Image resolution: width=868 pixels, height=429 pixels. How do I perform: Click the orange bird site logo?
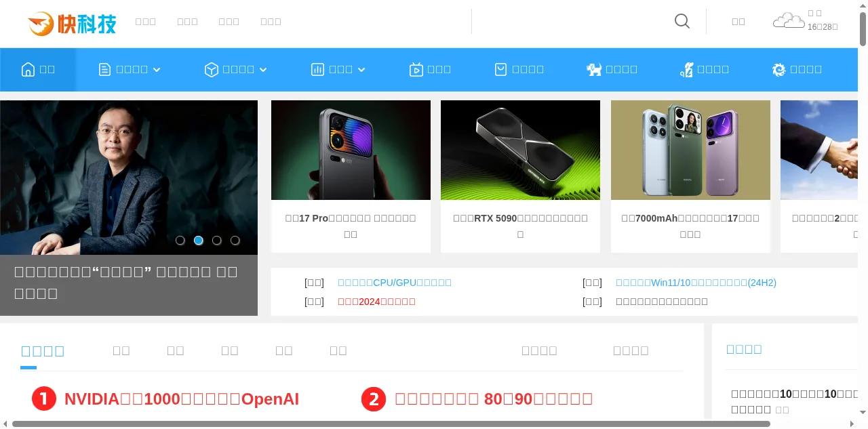click(x=72, y=24)
